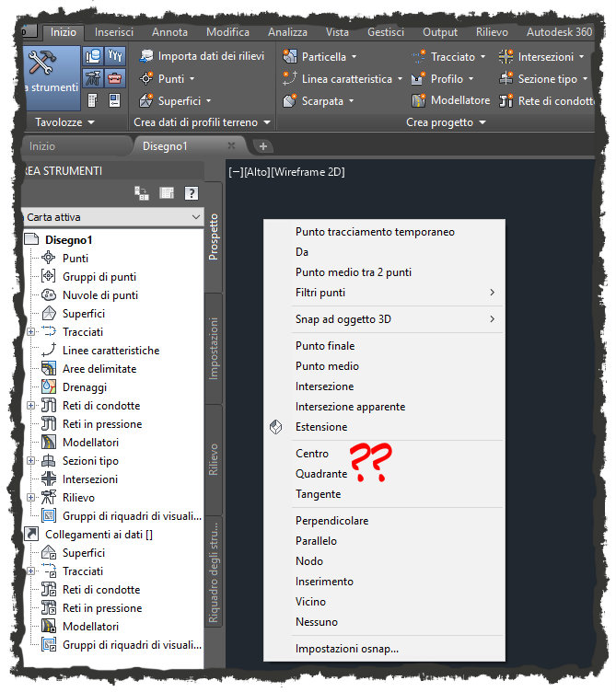Switch to the Impostazioni toolspace tab
This screenshot has width=616, height=692.
pos(214,348)
